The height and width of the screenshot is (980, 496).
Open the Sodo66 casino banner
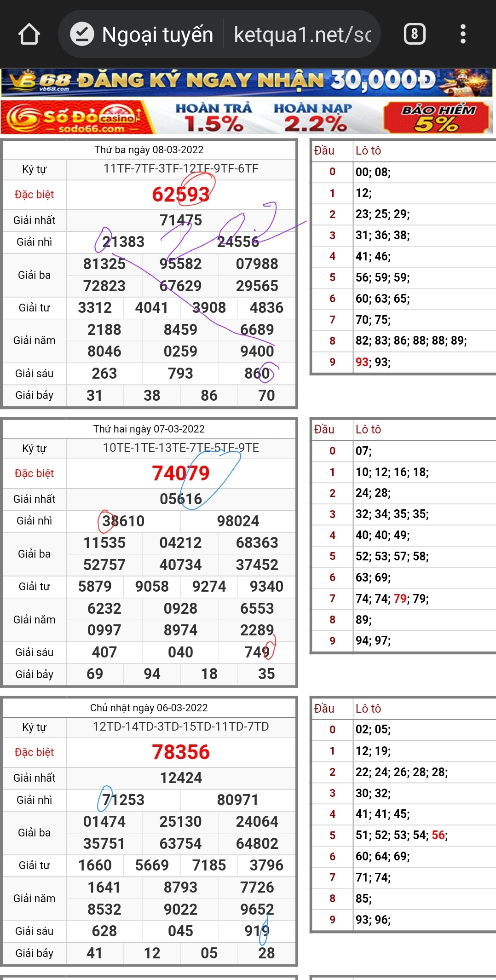[x=247, y=117]
